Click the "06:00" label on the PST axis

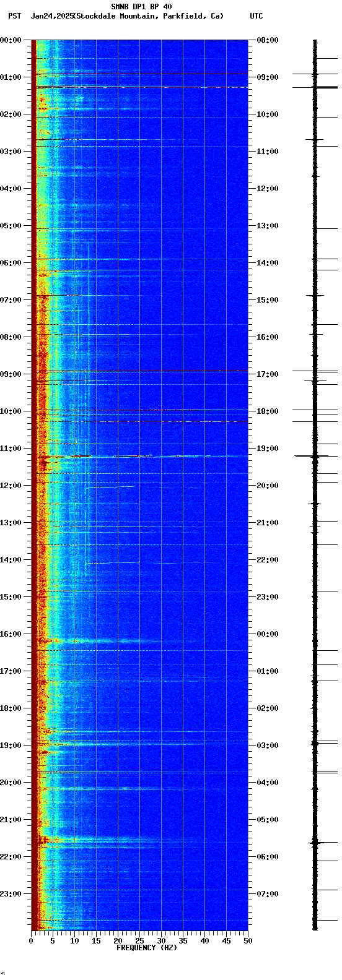[x=11, y=263]
